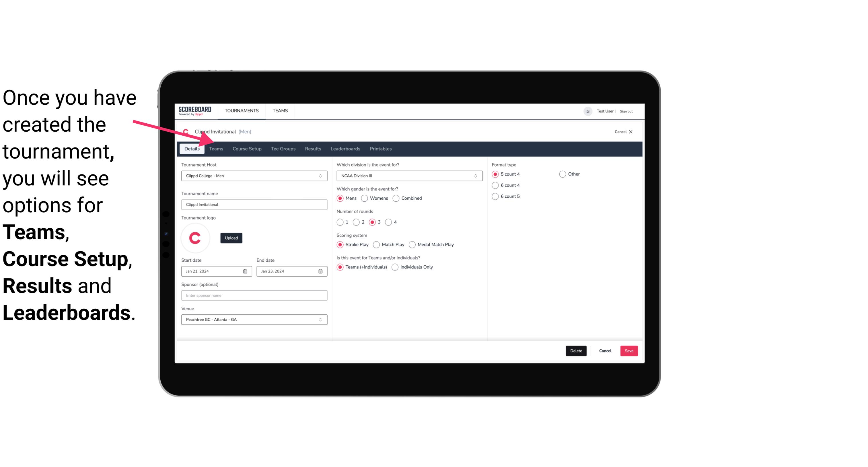
Task: Switch to the Teams tab
Action: click(x=216, y=148)
